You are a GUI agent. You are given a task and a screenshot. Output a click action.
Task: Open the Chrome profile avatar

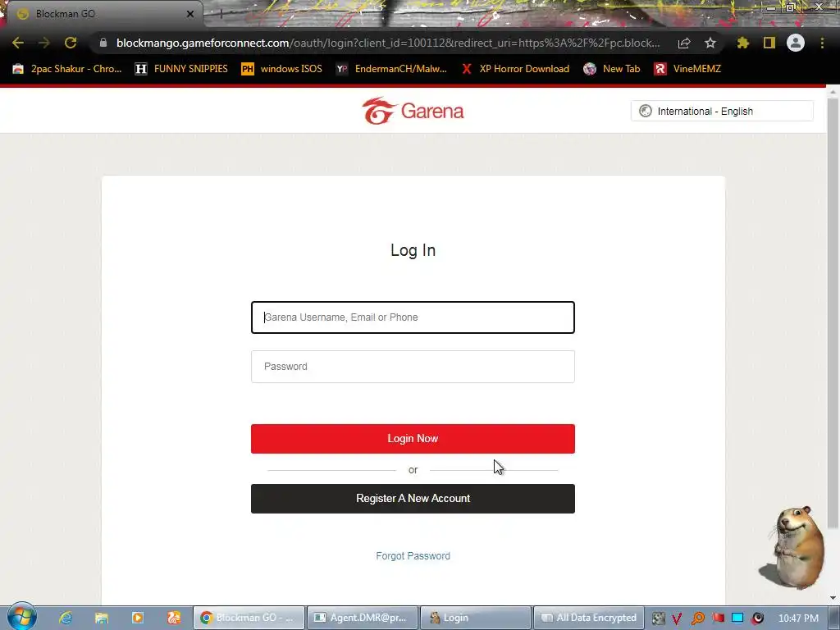pos(796,43)
